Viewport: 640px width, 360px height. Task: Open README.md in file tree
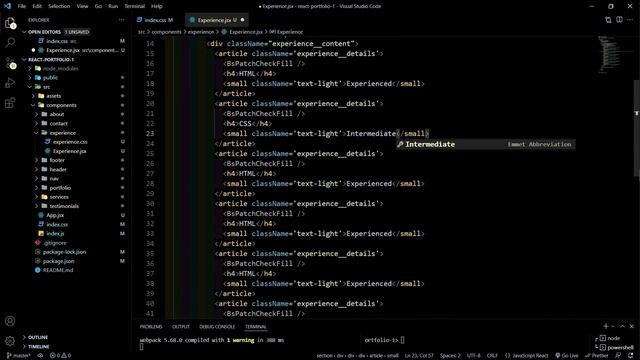click(x=58, y=270)
